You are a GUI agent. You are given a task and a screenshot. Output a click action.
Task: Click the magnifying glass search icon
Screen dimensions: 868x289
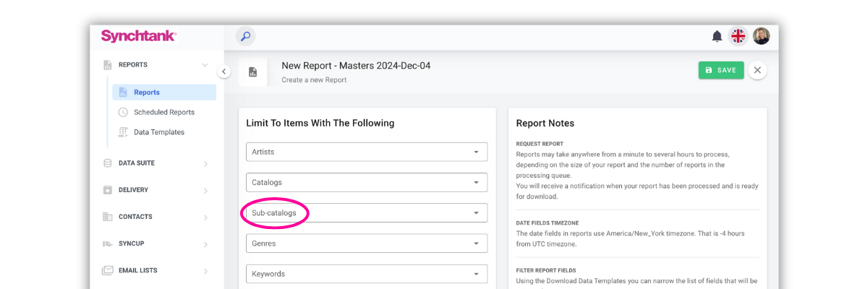pos(245,37)
